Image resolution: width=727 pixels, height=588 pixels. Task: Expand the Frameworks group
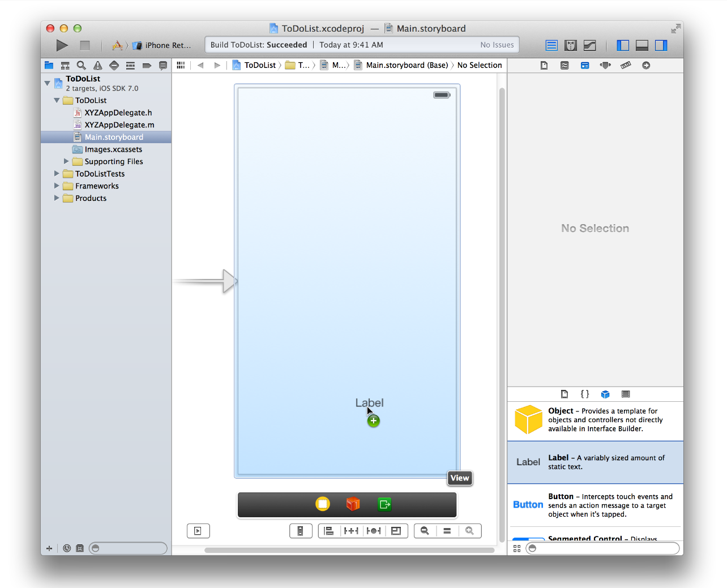(57, 186)
